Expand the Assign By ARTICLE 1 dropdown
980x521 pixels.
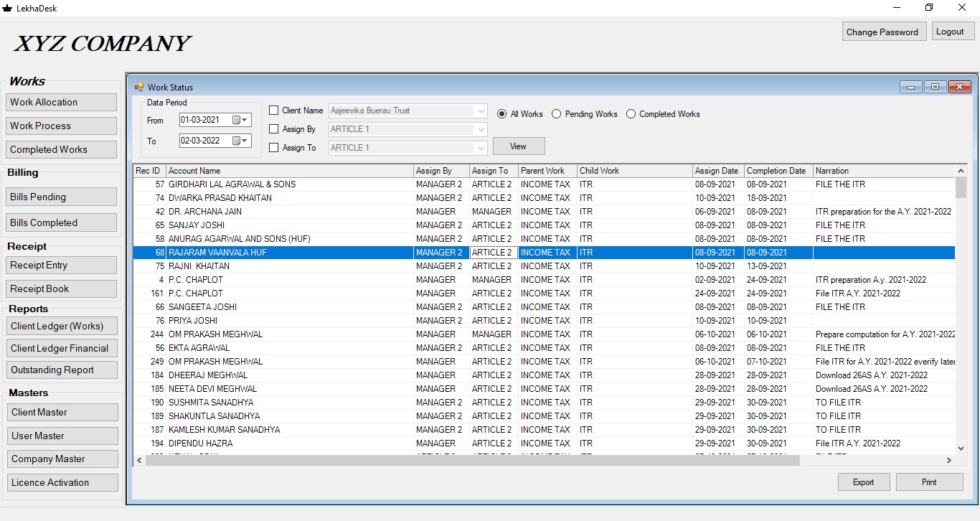480,130
